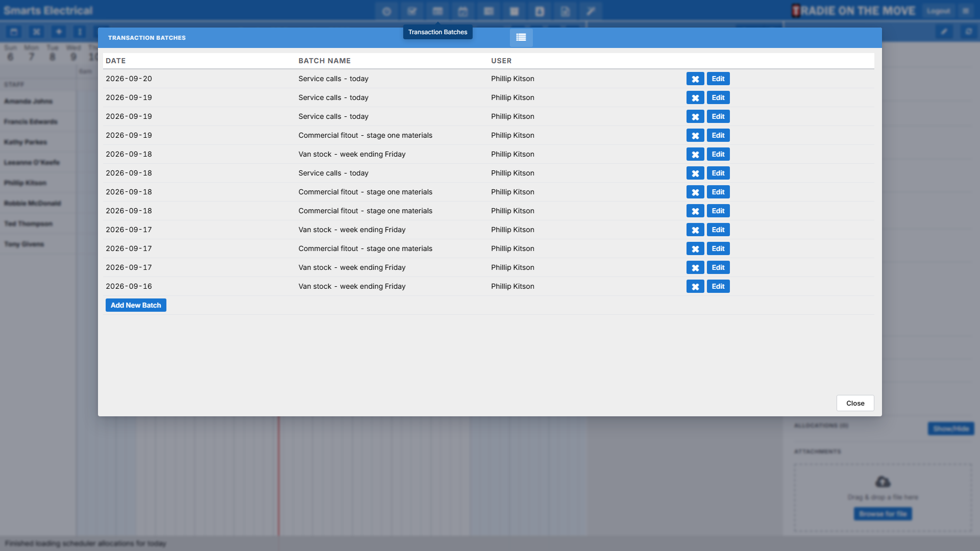This screenshot has height=551, width=980.
Task: Delete the 2026-09-18 Van stock batch
Action: [695, 154]
